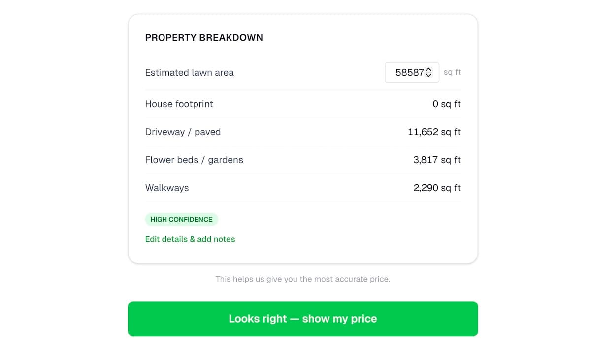
Task: Select the 3,817 sq ft gardens value
Action: [437, 160]
